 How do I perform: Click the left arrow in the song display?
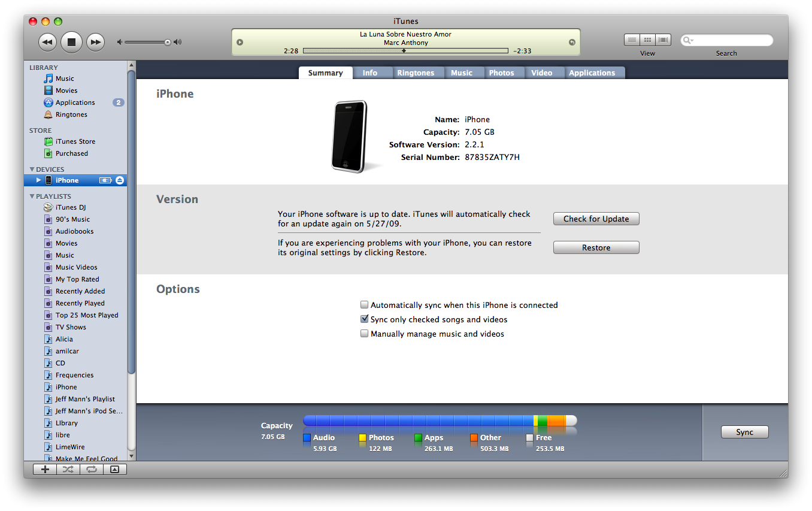[240, 42]
